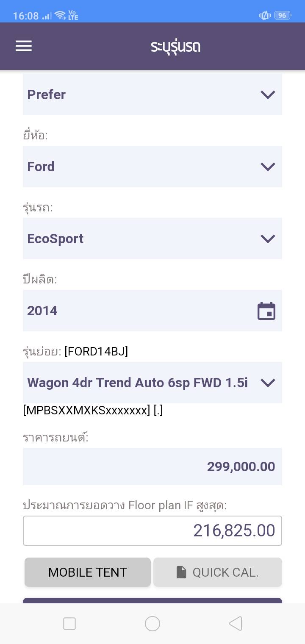Tap the Wi-Fi status icon

click(x=60, y=16)
